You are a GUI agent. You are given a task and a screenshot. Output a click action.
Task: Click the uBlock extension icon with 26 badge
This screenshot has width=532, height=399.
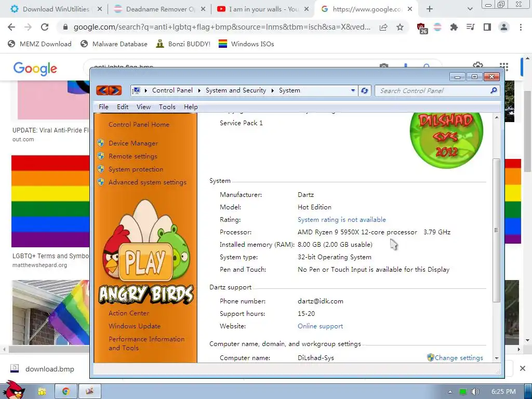(x=422, y=28)
